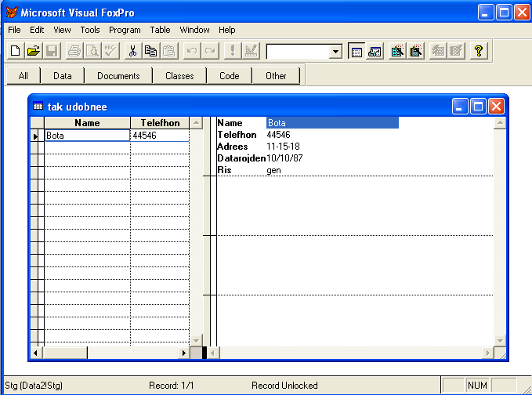Click the tak udobnee window table icon
532x395 pixels.
pos(38,107)
